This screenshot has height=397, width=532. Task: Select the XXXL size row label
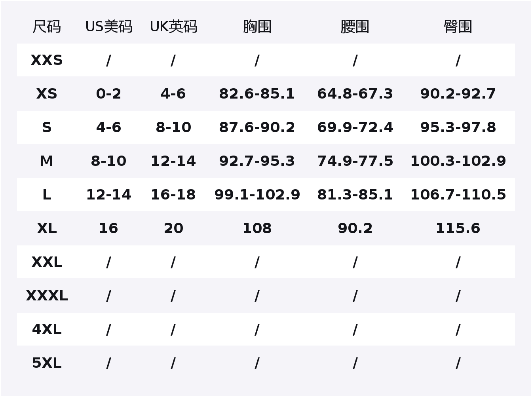[47, 296]
